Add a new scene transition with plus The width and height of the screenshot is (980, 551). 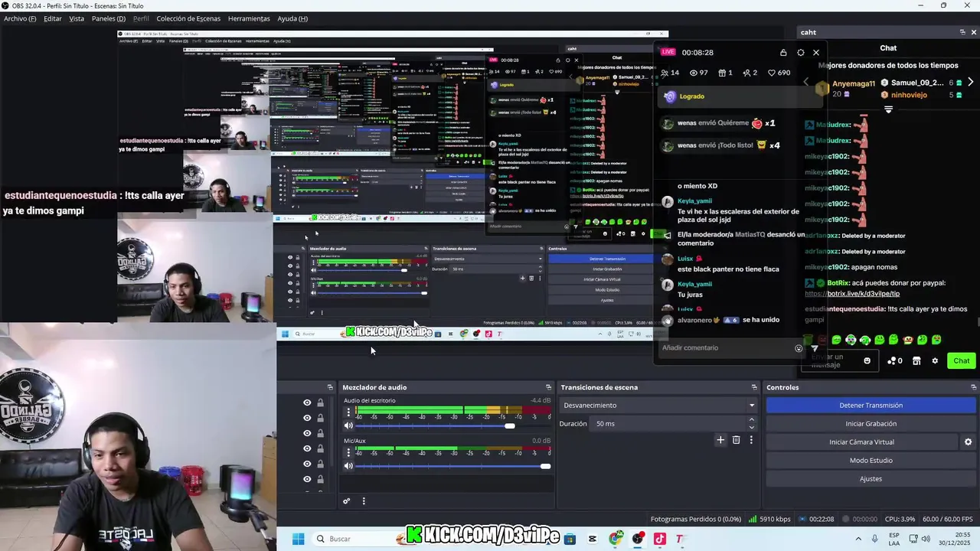[x=720, y=440]
